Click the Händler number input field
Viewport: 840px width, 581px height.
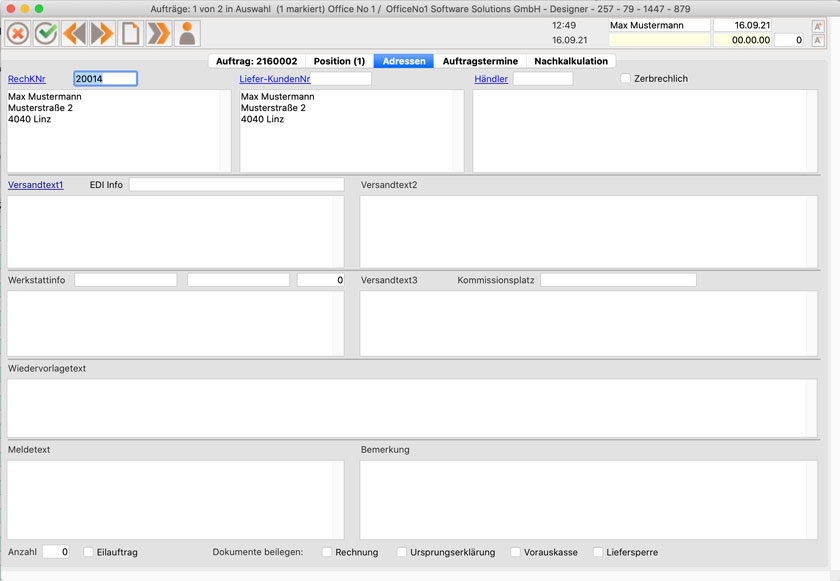coord(543,79)
